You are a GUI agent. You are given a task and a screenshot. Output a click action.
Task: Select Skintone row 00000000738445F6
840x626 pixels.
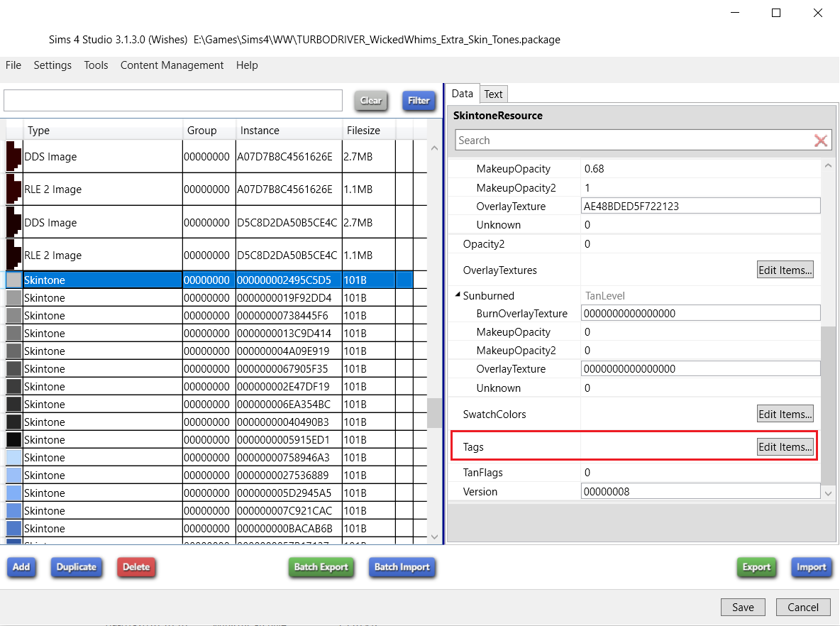pos(209,315)
